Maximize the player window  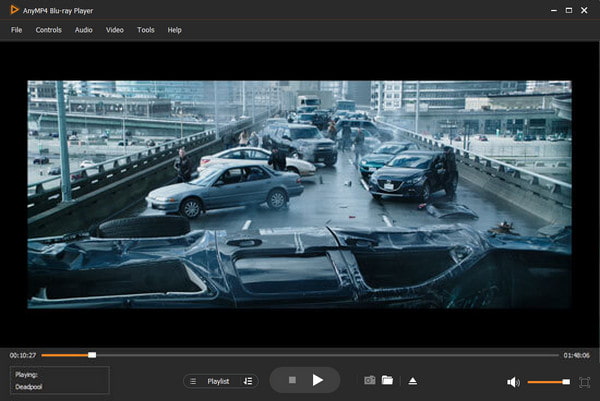[569, 10]
